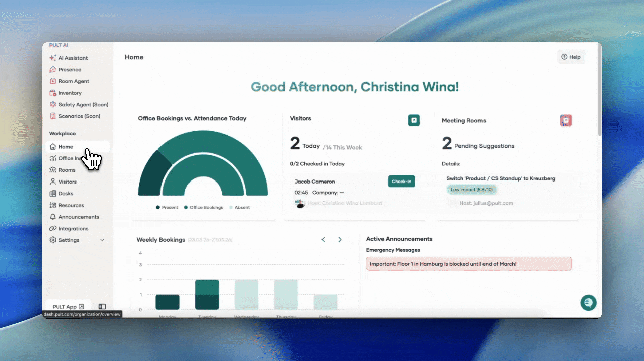Click Check-In for Jacob Cameron
This screenshot has height=361, width=644.
click(x=401, y=182)
